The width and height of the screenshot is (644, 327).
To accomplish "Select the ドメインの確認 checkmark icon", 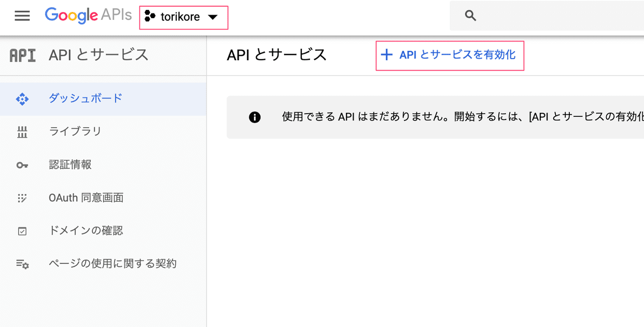I will [22, 231].
